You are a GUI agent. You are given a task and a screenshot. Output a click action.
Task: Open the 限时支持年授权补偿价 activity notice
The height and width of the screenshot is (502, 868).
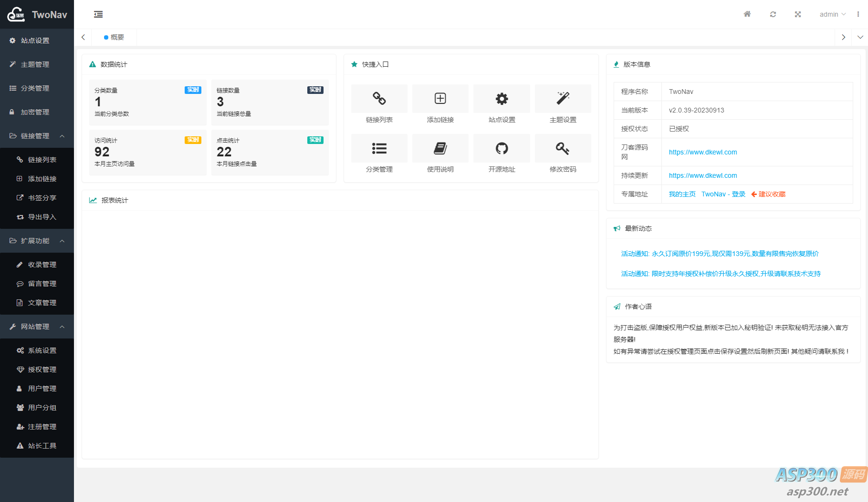coord(721,274)
